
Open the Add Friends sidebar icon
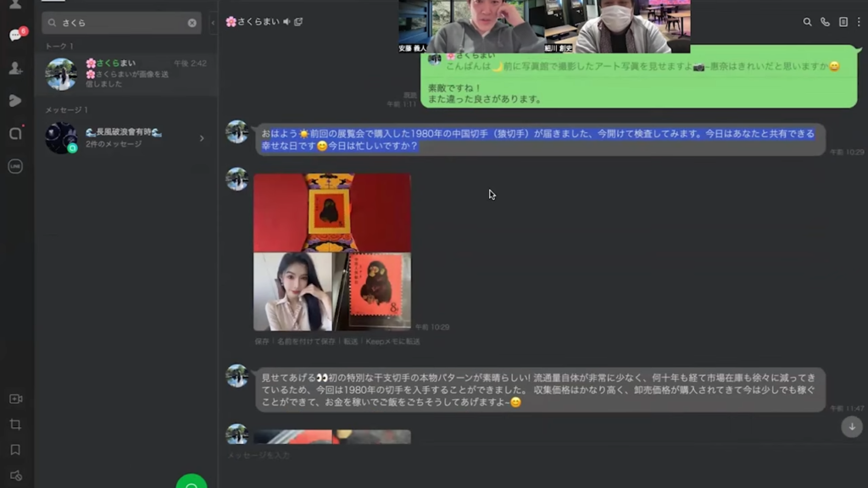click(15, 68)
